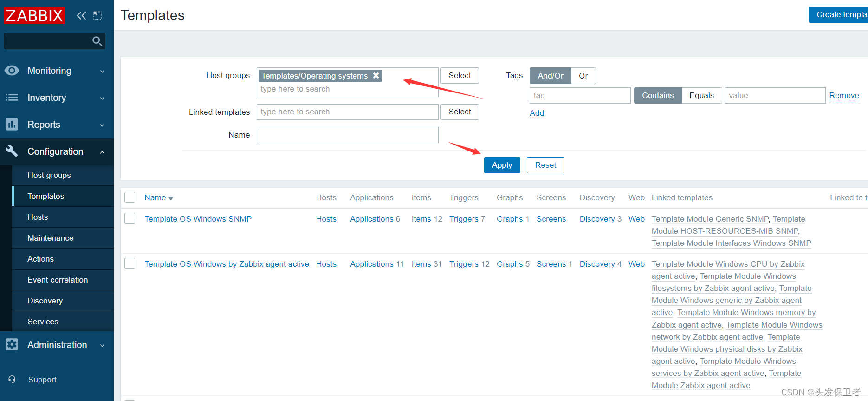Open Maintenance submenu item
Screen dimensions: 868x401
coord(63,238)
